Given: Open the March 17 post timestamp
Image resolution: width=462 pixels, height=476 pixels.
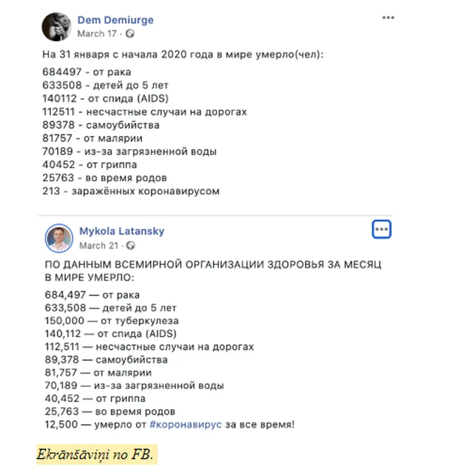Looking at the screenshot, I should pyautogui.click(x=97, y=33).
